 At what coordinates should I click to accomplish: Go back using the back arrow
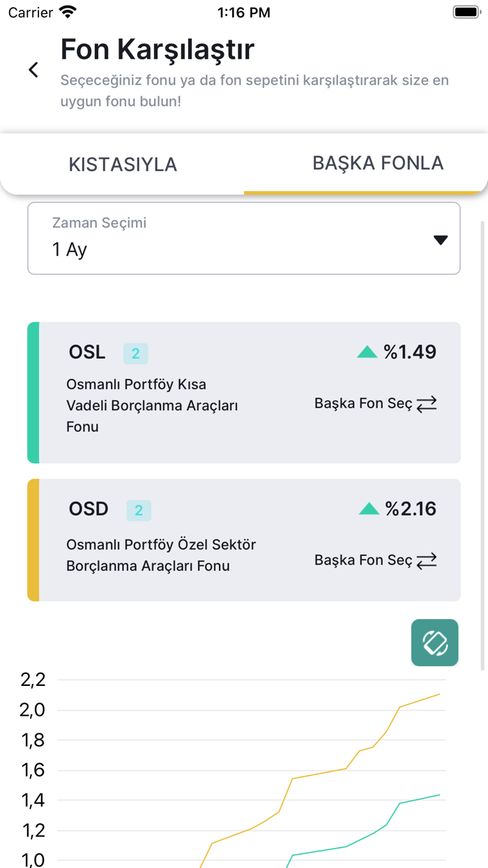click(x=33, y=69)
